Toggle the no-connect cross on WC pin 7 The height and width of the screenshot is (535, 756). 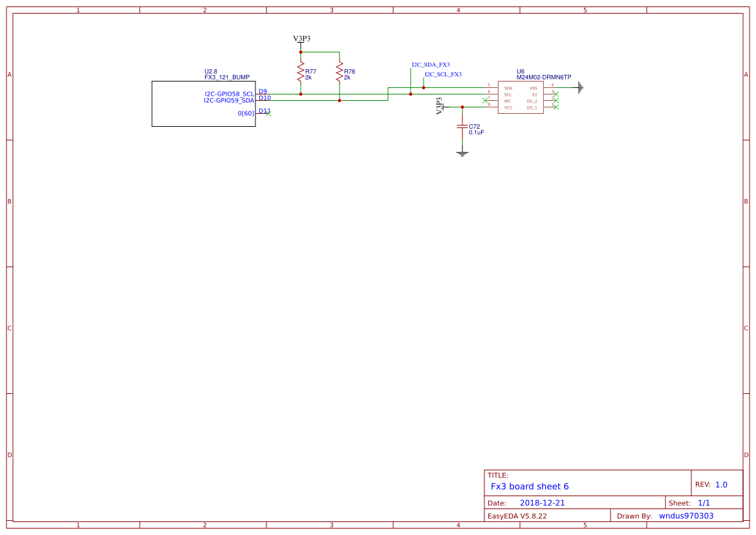[x=484, y=100]
